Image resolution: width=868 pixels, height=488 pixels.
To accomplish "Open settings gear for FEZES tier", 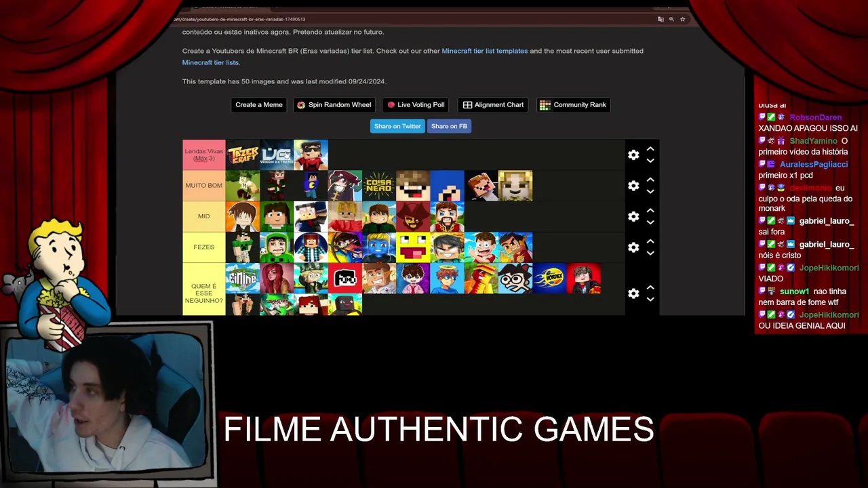I will tap(633, 247).
